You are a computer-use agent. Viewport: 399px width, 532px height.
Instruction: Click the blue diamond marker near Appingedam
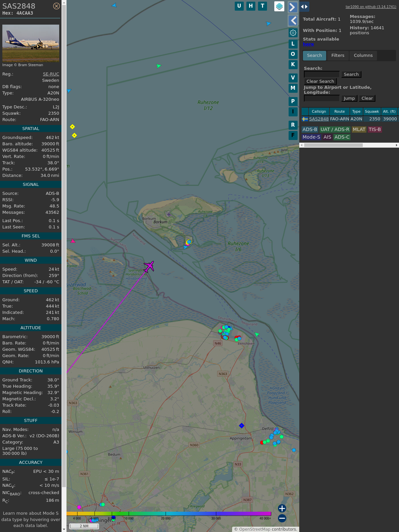pos(242,426)
